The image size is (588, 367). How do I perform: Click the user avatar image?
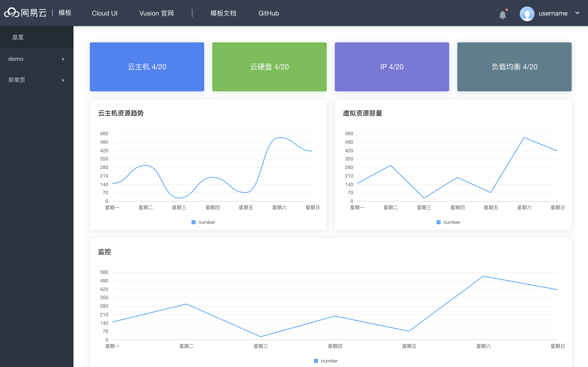[x=527, y=14]
